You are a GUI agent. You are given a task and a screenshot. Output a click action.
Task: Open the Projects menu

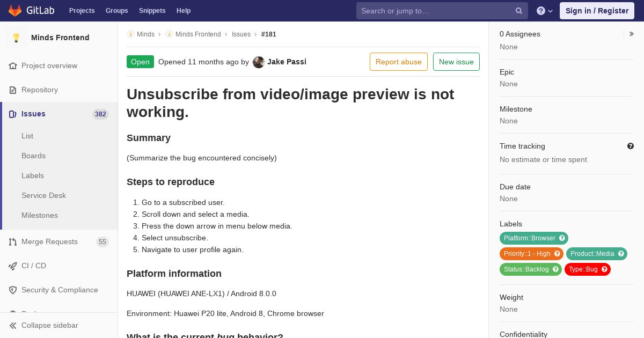[82, 11]
